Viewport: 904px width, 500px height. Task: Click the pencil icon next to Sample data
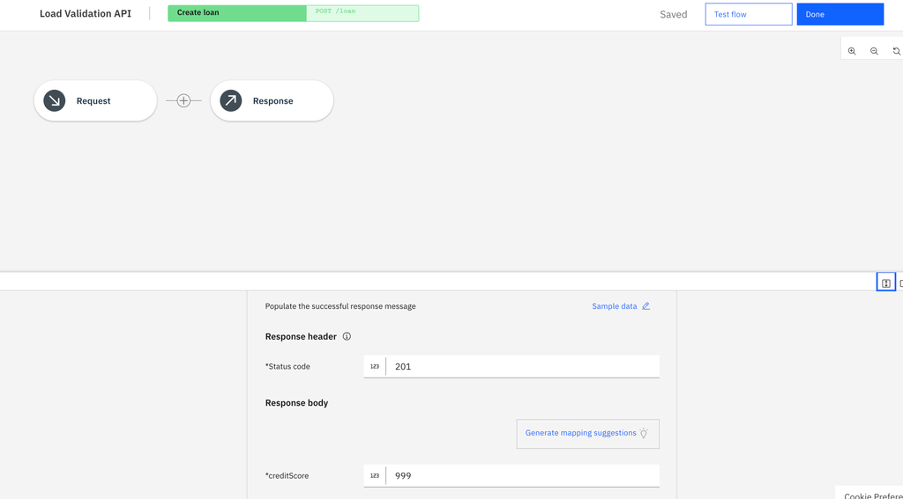coord(646,306)
